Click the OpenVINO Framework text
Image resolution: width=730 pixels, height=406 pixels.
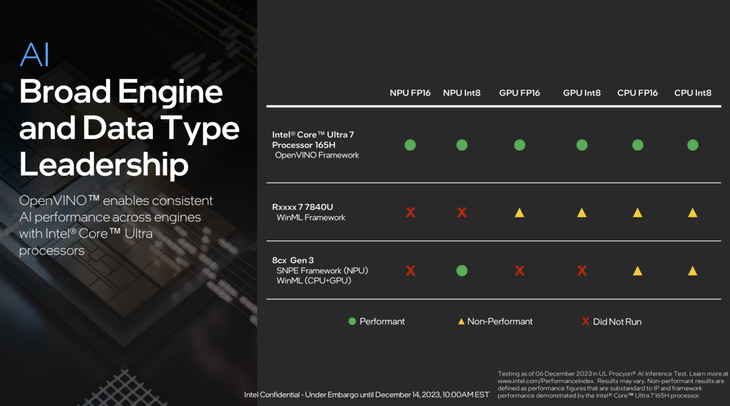pyautogui.click(x=317, y=155)
